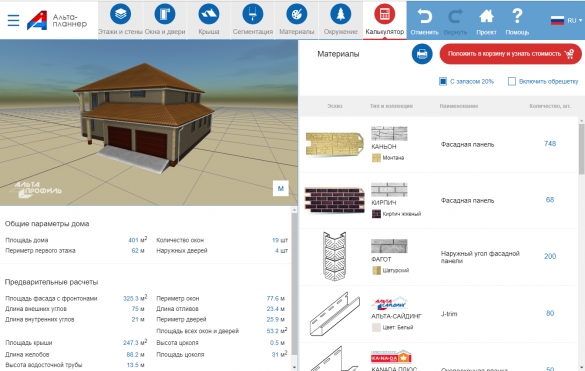Toggle the С запасом 20% checkbox
585x371 pixels.
point(443,81)
